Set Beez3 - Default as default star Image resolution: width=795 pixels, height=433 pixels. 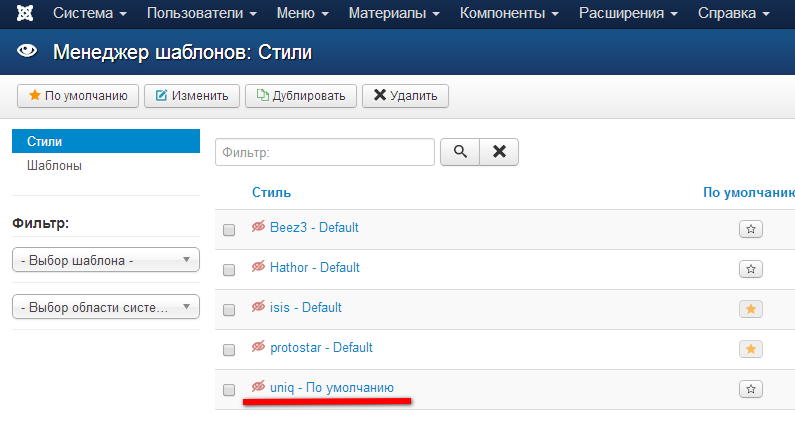coord(751,229)
